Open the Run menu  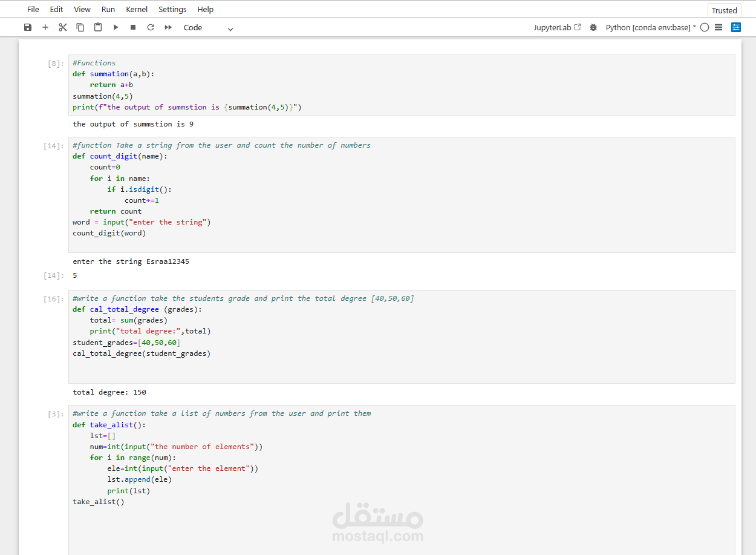[108, 9]
